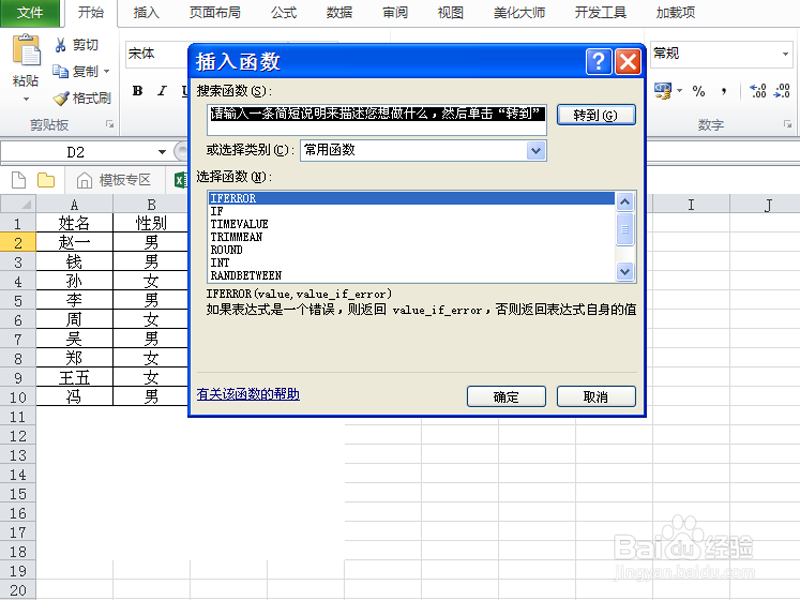Screen dimensions: 800x600
Task: Click cell containing 赵一
Action: click(x=74, y=242)
